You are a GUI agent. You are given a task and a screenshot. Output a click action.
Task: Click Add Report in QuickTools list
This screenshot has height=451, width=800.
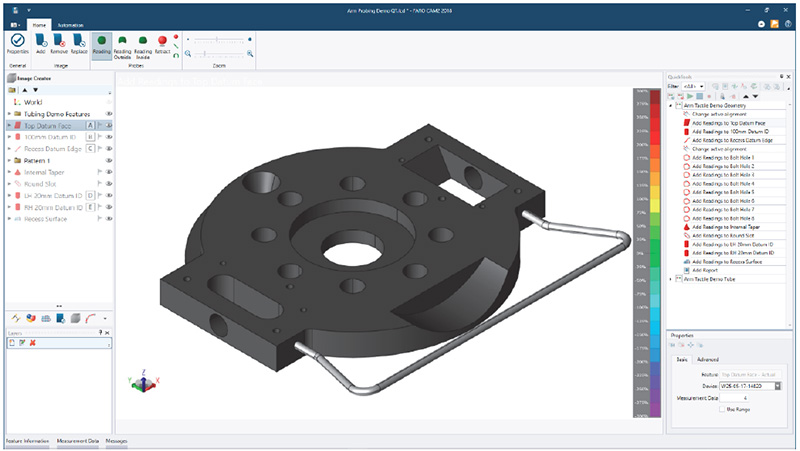tap(705, 270)
